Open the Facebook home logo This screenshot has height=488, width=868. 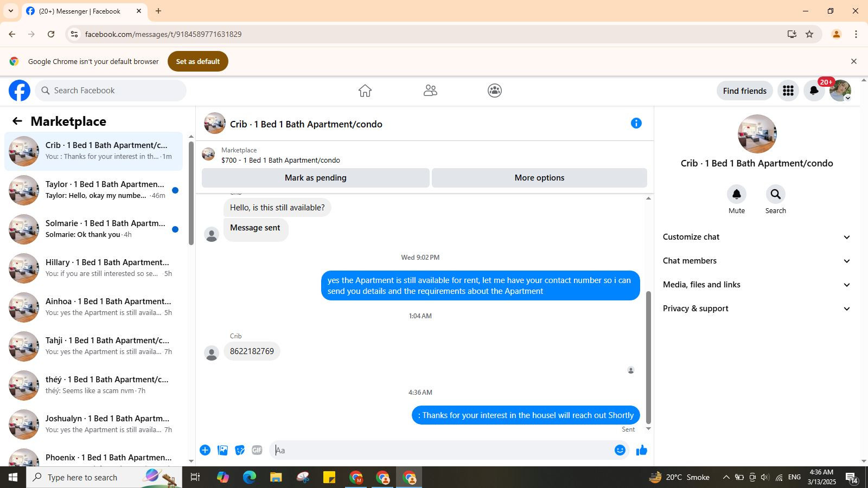click(x=20, y=91)
